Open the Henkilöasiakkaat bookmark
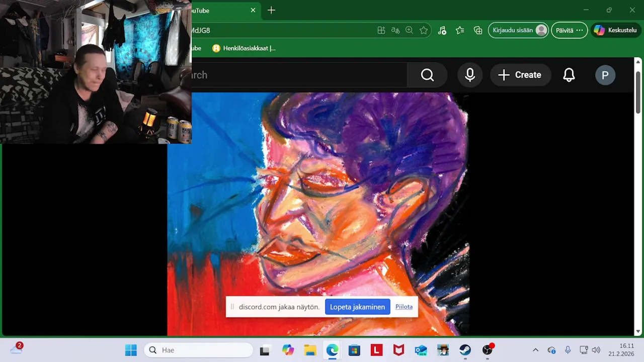 point(244,48)
